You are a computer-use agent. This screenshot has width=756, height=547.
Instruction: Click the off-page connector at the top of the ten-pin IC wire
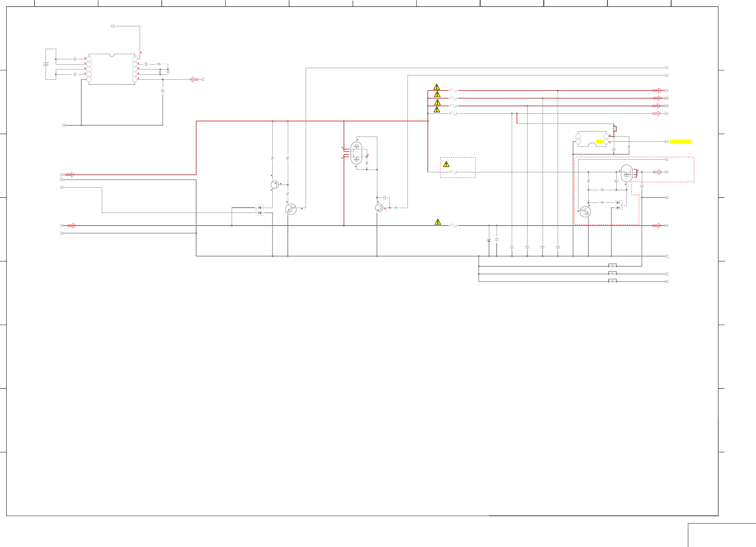tap(113, 26)
